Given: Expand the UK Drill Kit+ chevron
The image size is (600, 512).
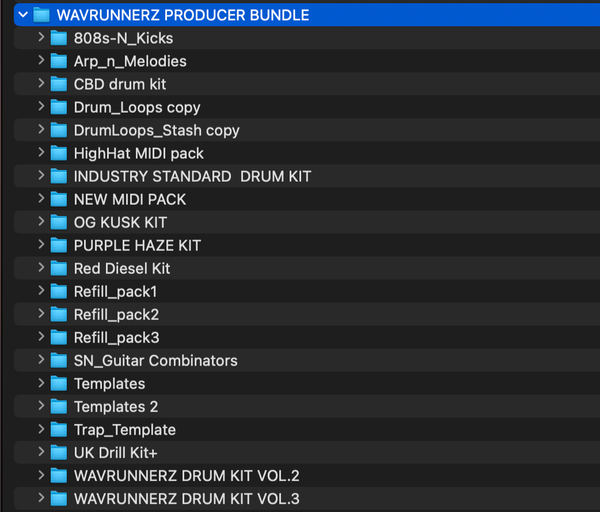Looking at the screenshot, I should click(x=41, y=452).
